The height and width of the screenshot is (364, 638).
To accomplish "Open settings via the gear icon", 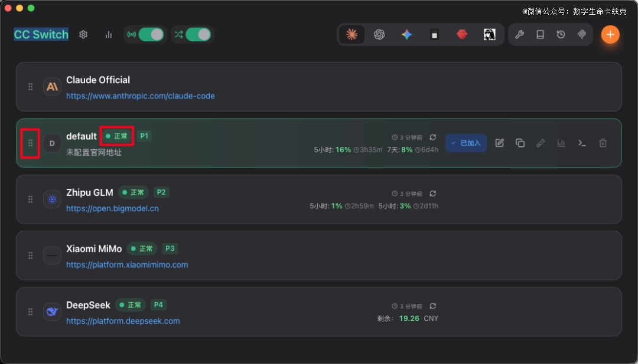I will 83,35.
